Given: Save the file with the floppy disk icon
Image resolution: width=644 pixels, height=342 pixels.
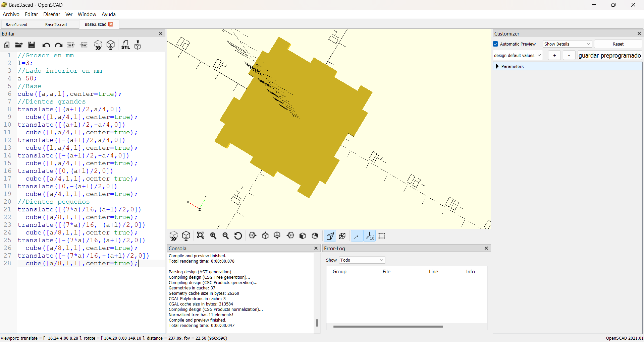Looking at the screenshot, I should pyautogui.click(x=32, y=45).
